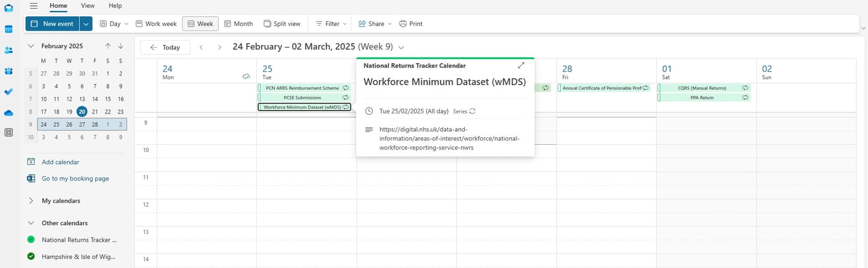Screen dimensions: 868x268
Task: Click the hamburger navigation pane toggle
Action: [34, 6]
